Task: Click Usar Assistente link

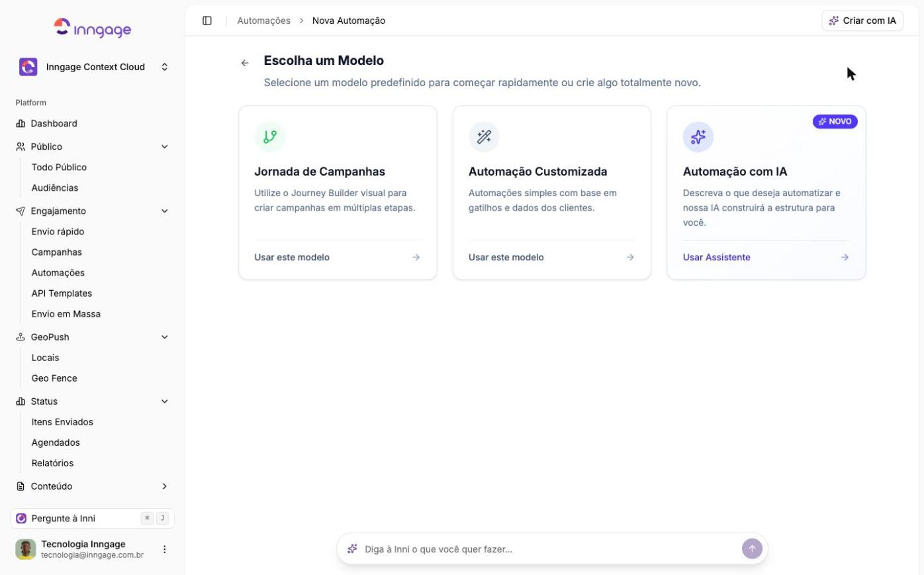Action: tap(717, 257)
